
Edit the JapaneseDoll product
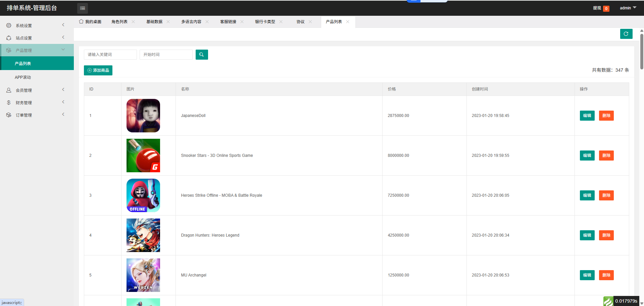tap(587, 116)
